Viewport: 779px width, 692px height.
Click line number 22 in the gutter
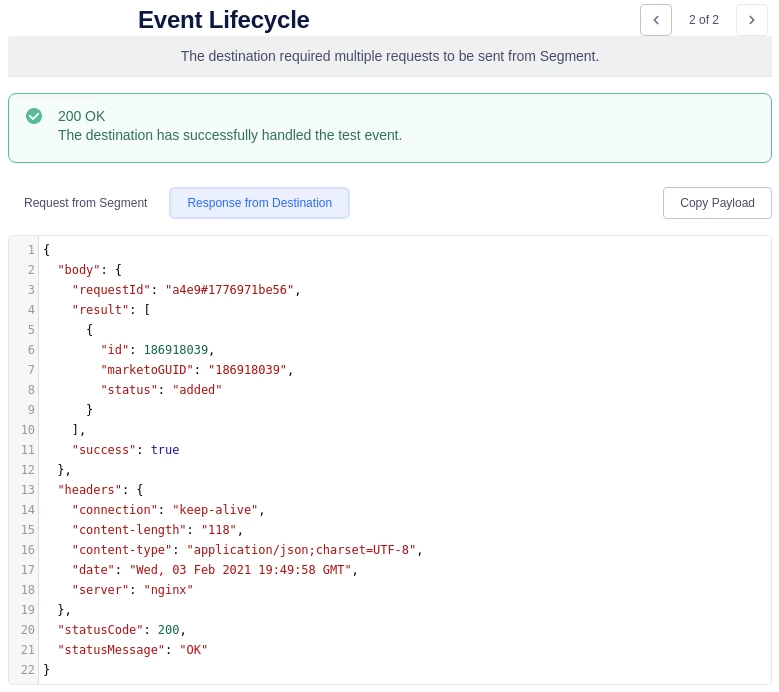(x=28, y=670)
